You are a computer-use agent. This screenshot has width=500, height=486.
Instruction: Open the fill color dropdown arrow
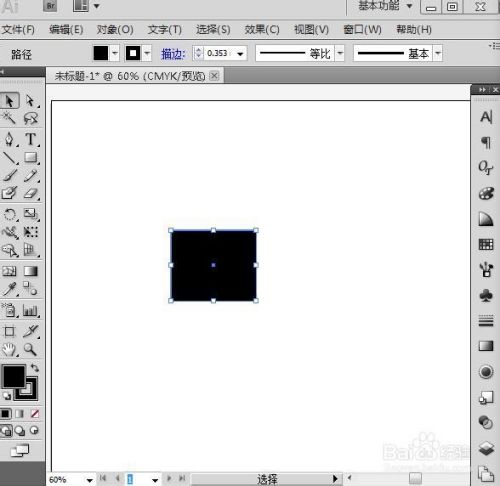115,53
